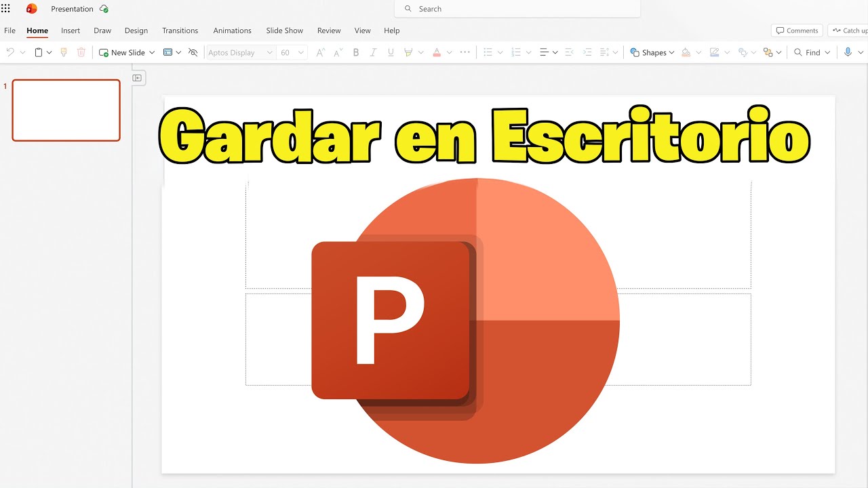Switch to the Animations tab
Viewport: 868px width, 488px height.
tap(232, 30)
